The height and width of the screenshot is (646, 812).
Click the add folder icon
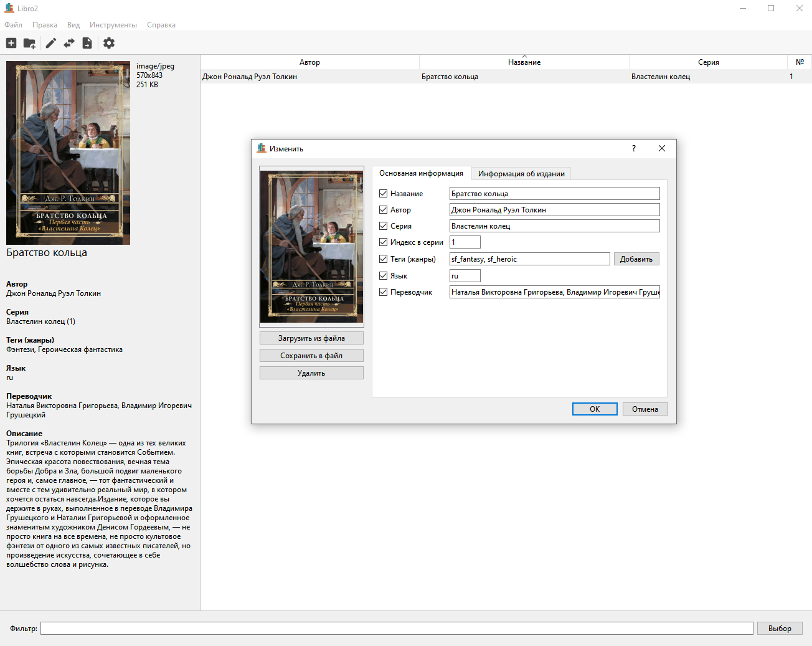tap(29, 43)
